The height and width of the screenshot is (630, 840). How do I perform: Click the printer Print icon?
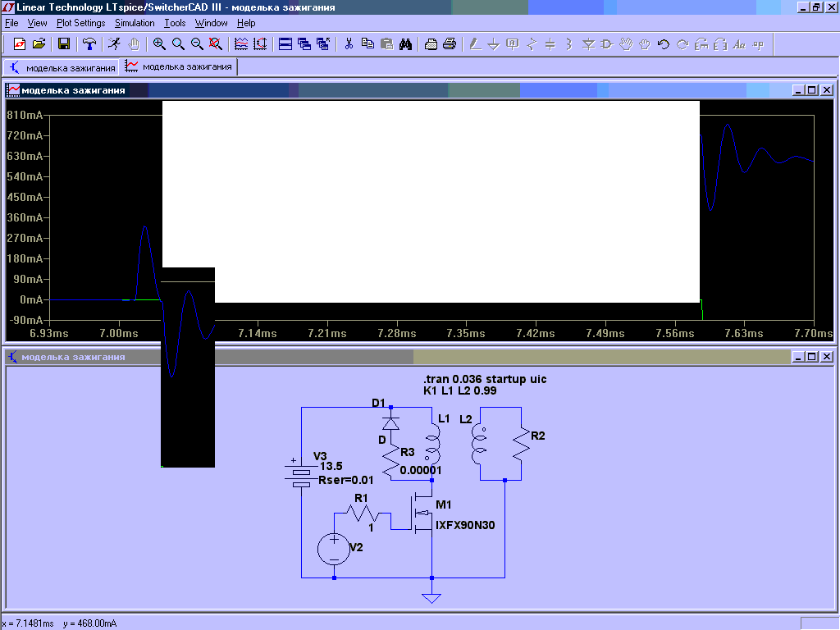click(450, 44)
